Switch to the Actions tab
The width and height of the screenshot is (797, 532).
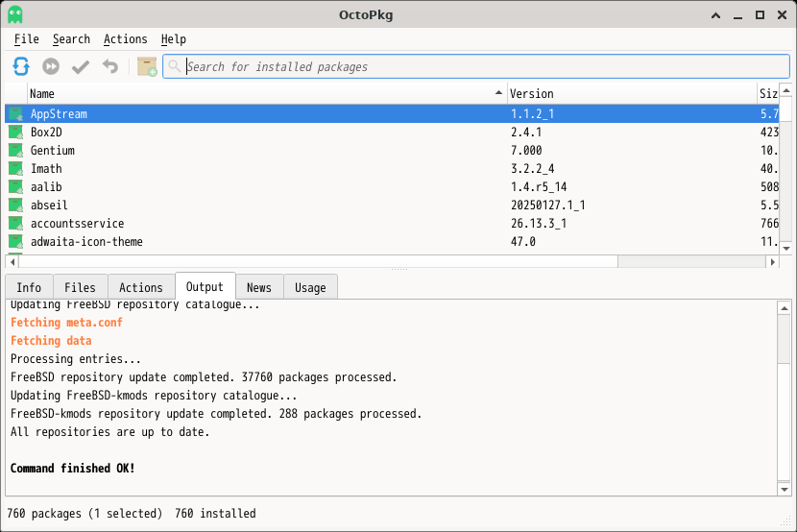pos(141,287)
